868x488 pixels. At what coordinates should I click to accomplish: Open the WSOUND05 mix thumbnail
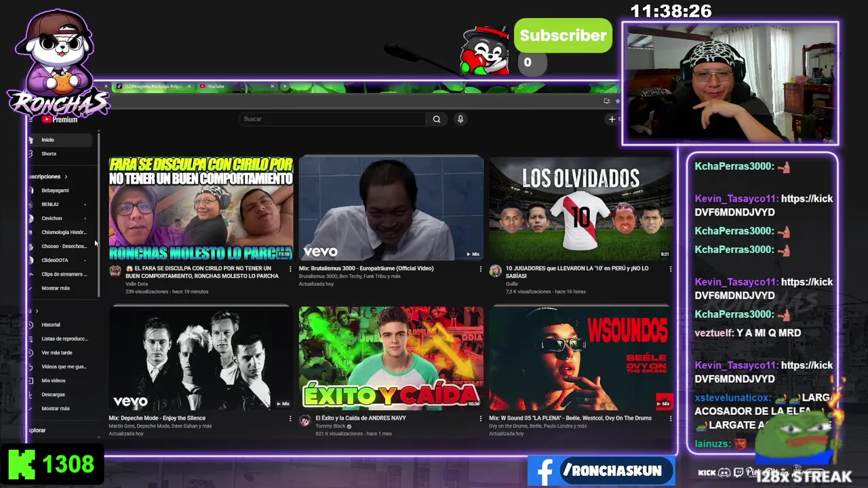[x=581, y=358]
